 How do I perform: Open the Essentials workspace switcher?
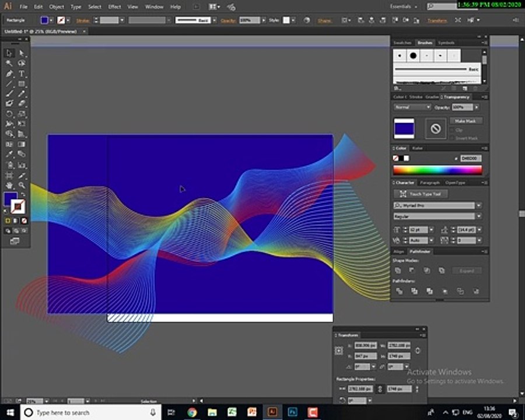404,6
